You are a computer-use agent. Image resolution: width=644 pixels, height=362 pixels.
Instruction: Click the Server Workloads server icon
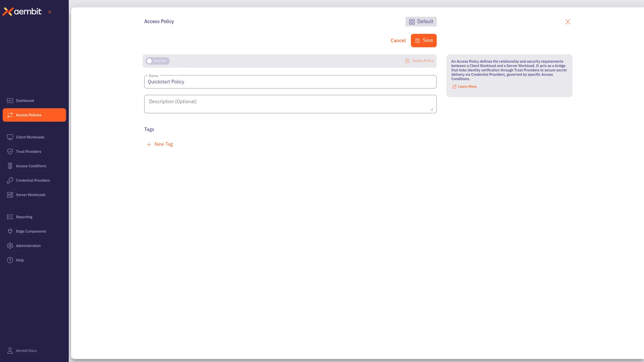click(10, 195)
